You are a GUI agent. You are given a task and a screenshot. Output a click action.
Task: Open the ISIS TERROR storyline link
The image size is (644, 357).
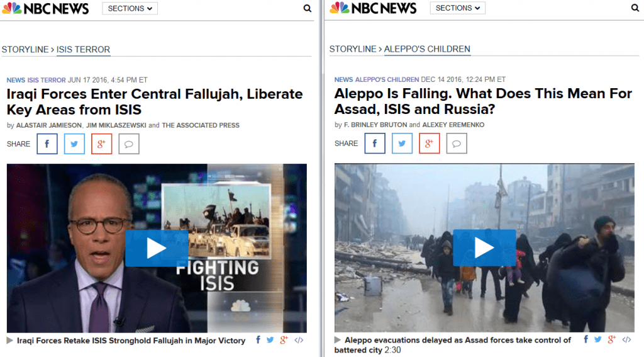coord(84,49)
